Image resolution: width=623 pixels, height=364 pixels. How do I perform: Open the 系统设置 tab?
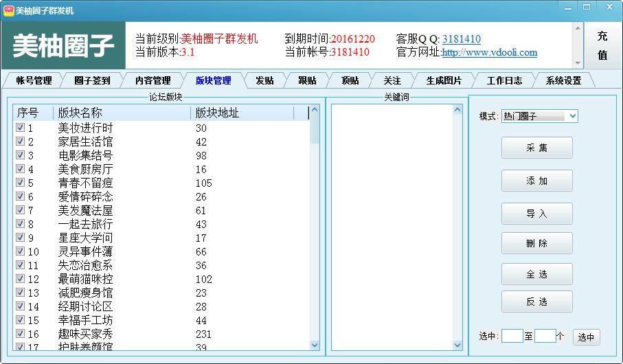(x=563, y=80)
